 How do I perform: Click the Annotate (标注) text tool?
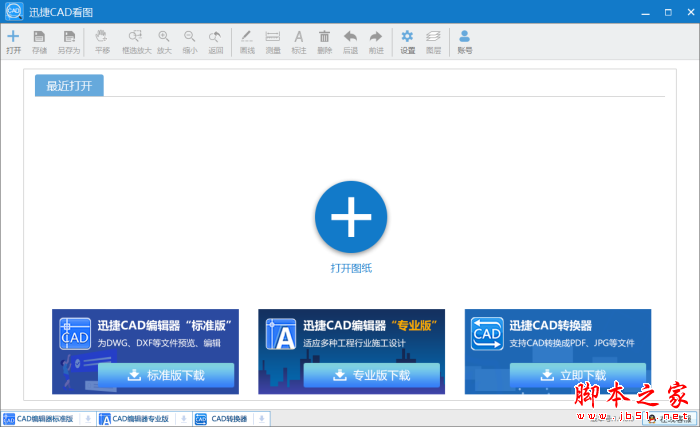click(x=298, y=41)
